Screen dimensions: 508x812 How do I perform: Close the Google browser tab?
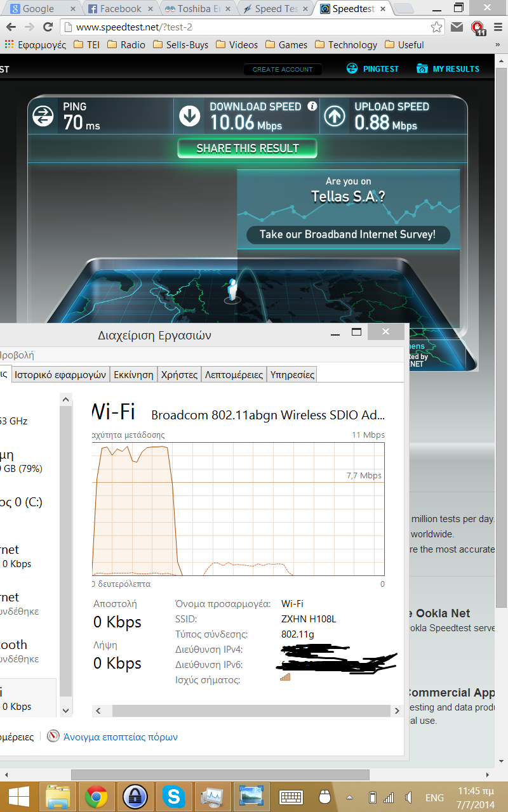(x=72, y=9)
